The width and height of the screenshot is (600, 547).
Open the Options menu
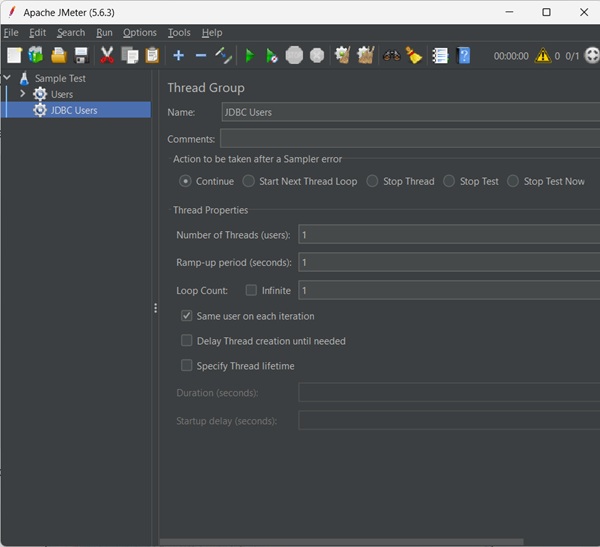coord(140,33)
